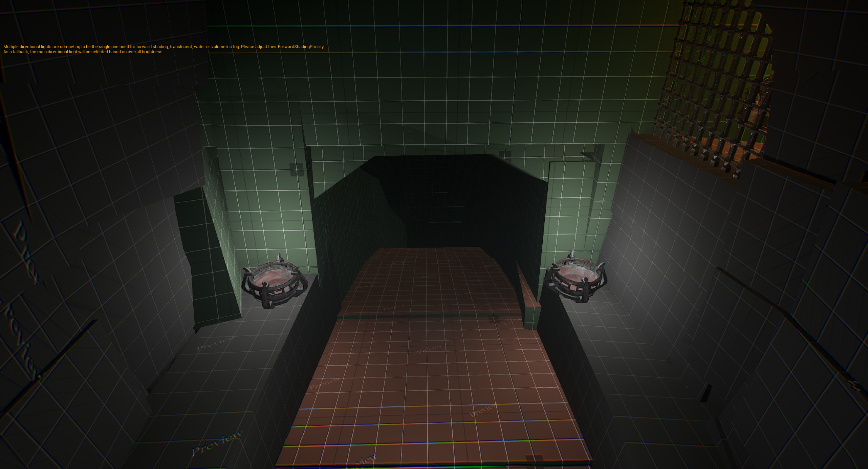
Task: Click the large 'Preview' watermark at bottom left
Action: (217, 442)
